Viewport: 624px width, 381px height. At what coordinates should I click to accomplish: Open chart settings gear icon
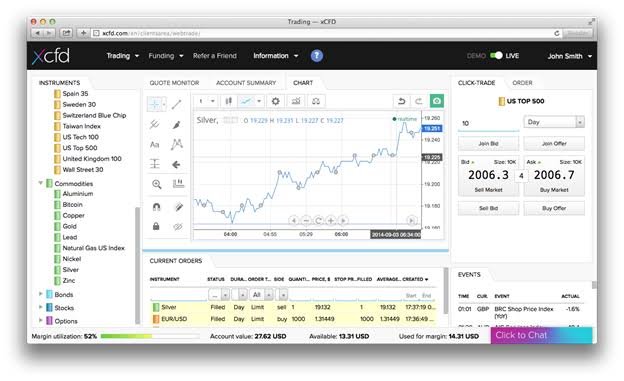click(x=275, y=101)
